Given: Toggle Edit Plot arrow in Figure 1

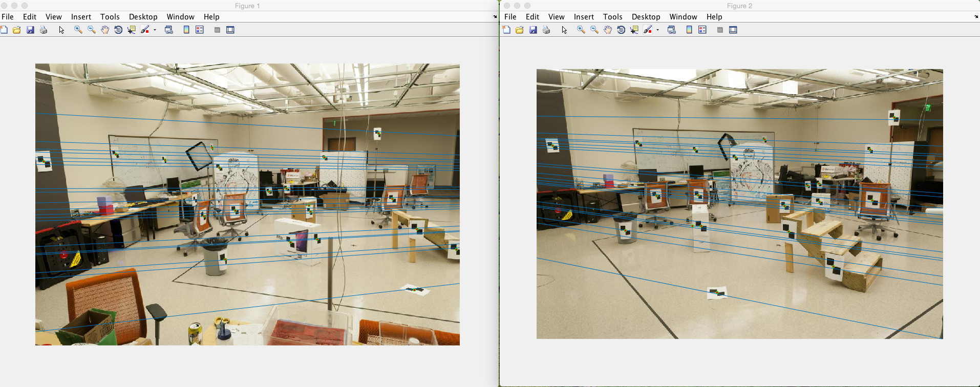Looking at the screenshot, I should 61,30.
